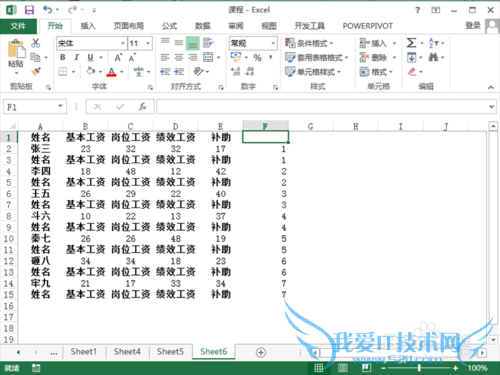Decrease decimal places

pyautogui.click(x=250, y=71)
